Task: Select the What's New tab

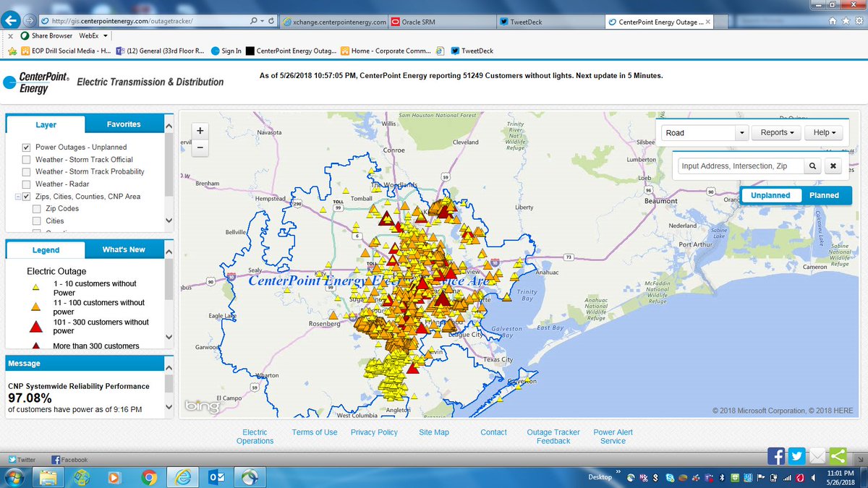Action: click(x=124, y=249)
